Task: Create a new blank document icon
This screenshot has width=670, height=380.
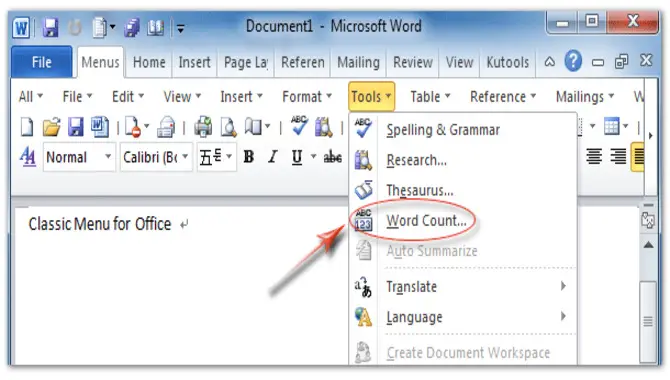Action: 27,127
